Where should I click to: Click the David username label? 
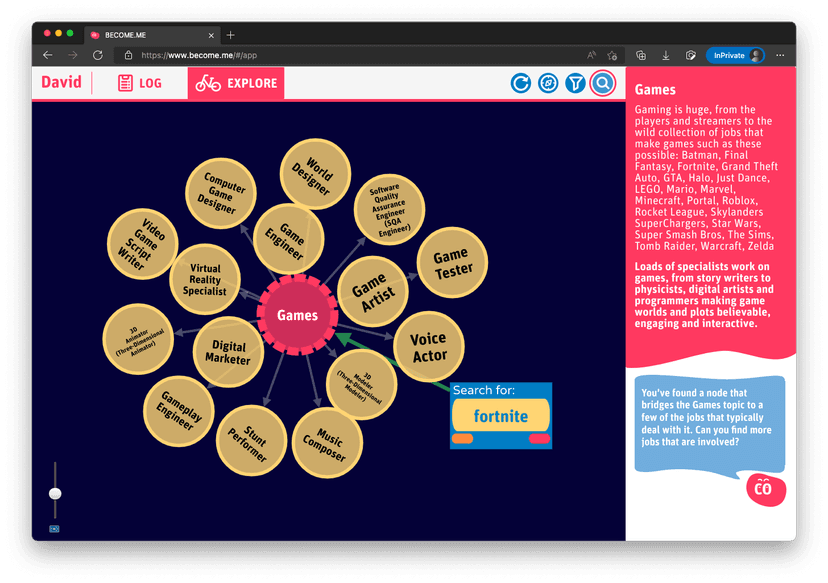tap(62, 83)
